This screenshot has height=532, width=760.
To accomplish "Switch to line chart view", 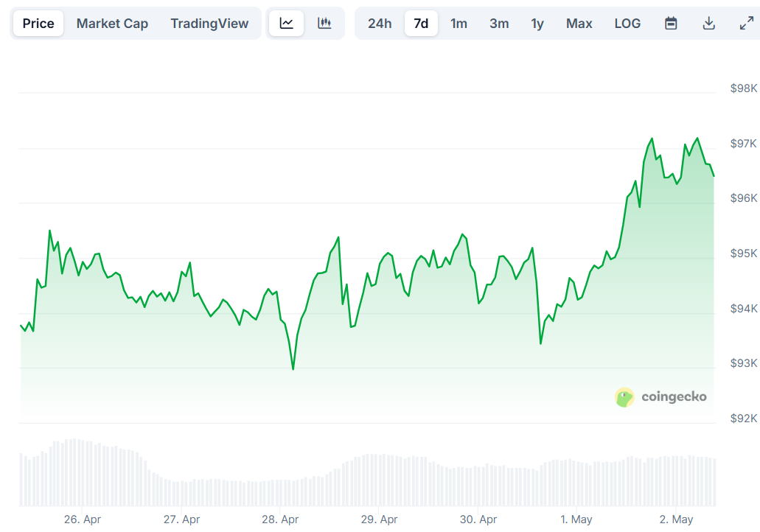I will [286, 23].
